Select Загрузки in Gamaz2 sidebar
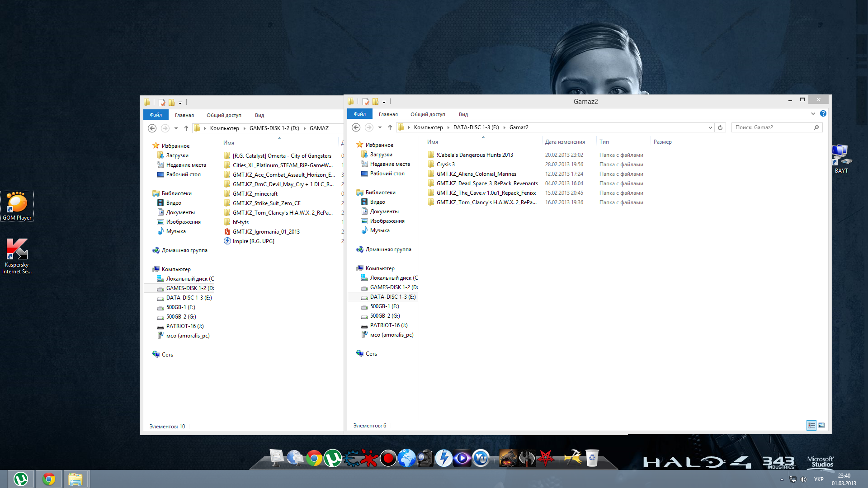The height and width of the screenshot is (488, 868). (x=381, y=155)
